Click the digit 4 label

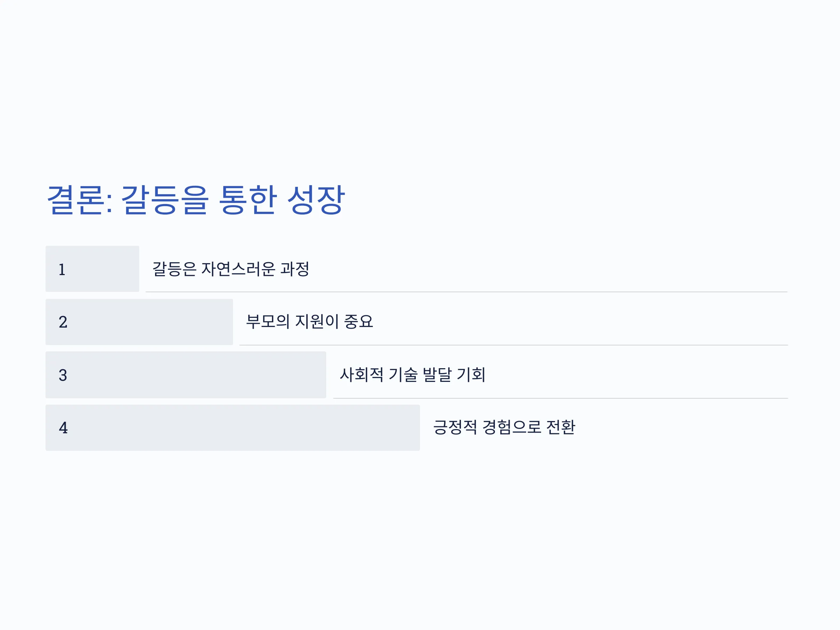pyautogui.click(x=63, y=428)
